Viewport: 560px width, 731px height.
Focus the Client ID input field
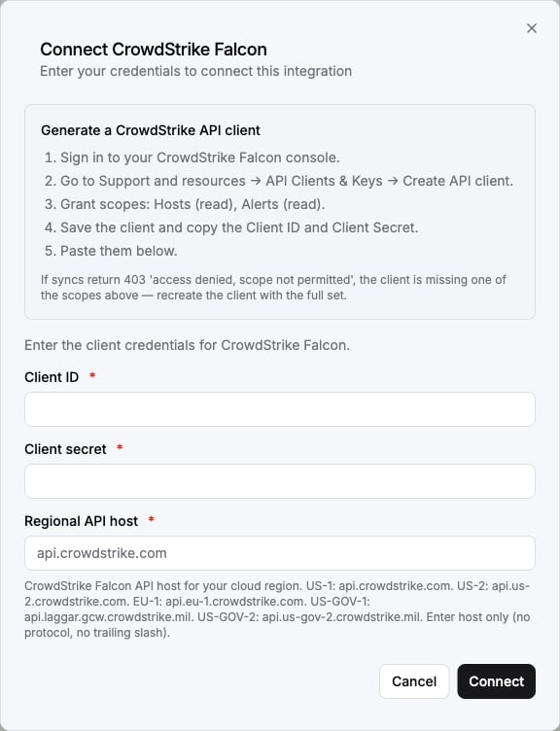[x=280, y=409]
